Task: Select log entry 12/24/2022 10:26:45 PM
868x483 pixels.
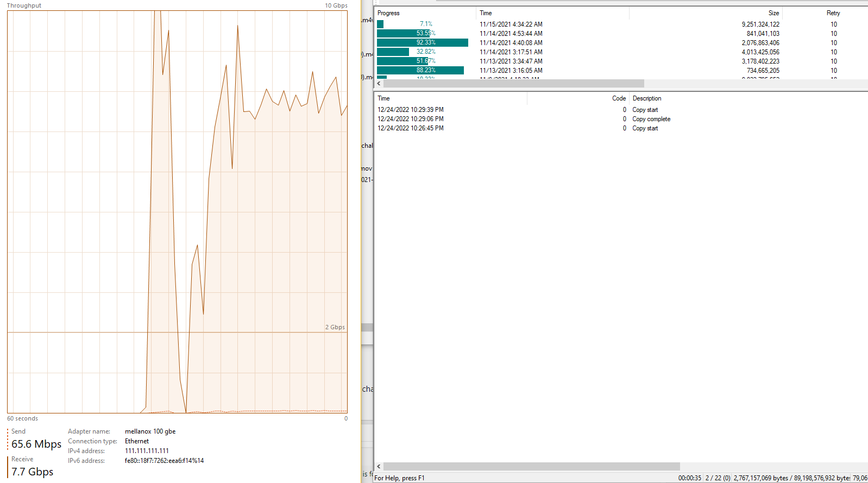Action: (411, 128)
